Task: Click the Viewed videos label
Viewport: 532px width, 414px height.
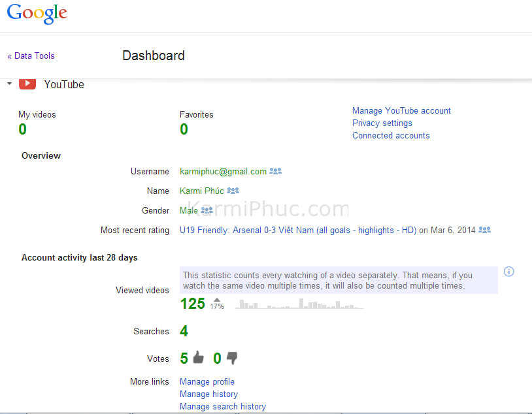Action: [x=142, y=290]
